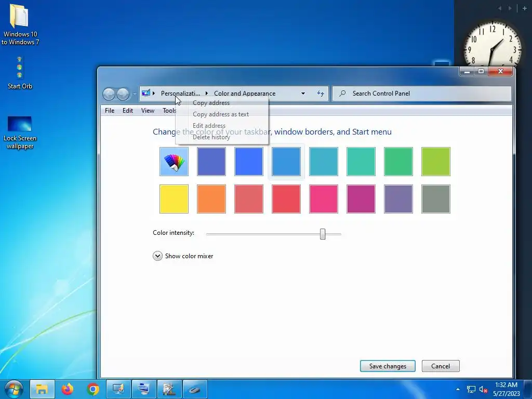Open the Start Orb desktop icon
The image size is (532, 399).
click(x=20, y=73)
